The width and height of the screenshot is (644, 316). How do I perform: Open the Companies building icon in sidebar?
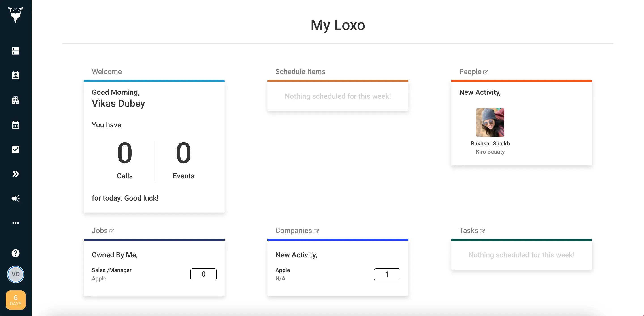pyautogui.click(x=15, y=100)
